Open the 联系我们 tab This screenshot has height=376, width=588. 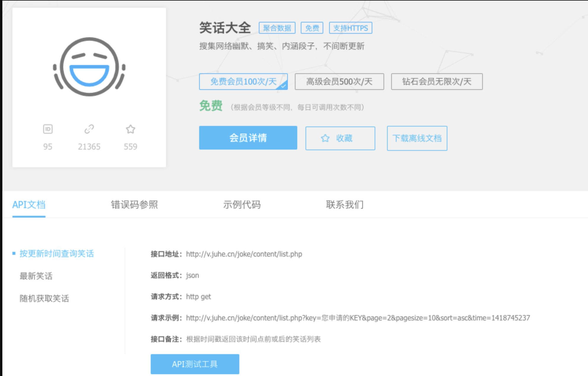tap(345, 205)
